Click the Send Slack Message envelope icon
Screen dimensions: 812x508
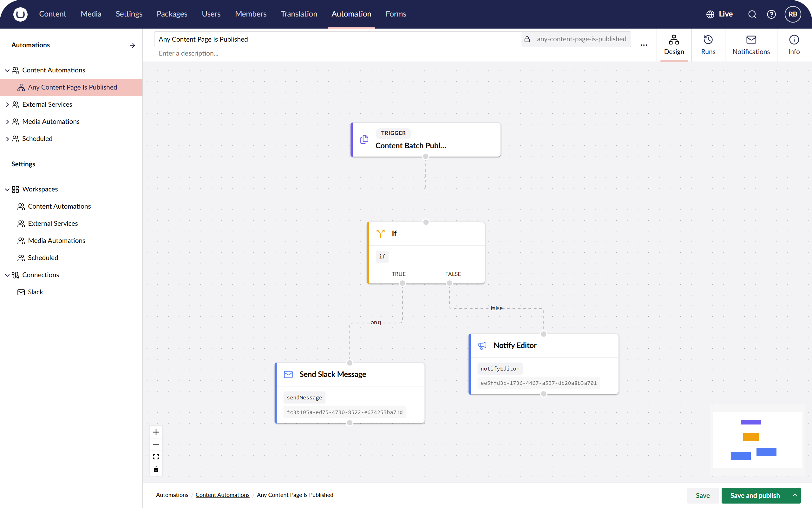[x=288, y=374]
